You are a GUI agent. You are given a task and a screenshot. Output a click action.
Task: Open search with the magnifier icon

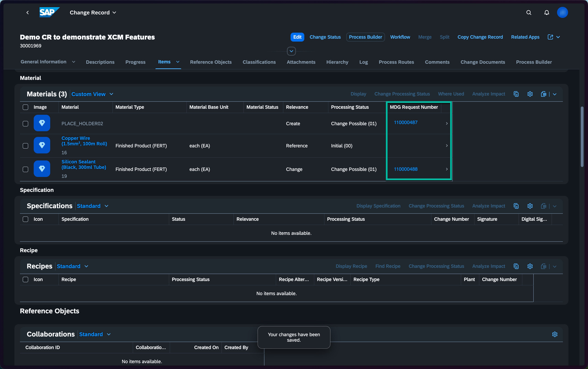[529, 12]
